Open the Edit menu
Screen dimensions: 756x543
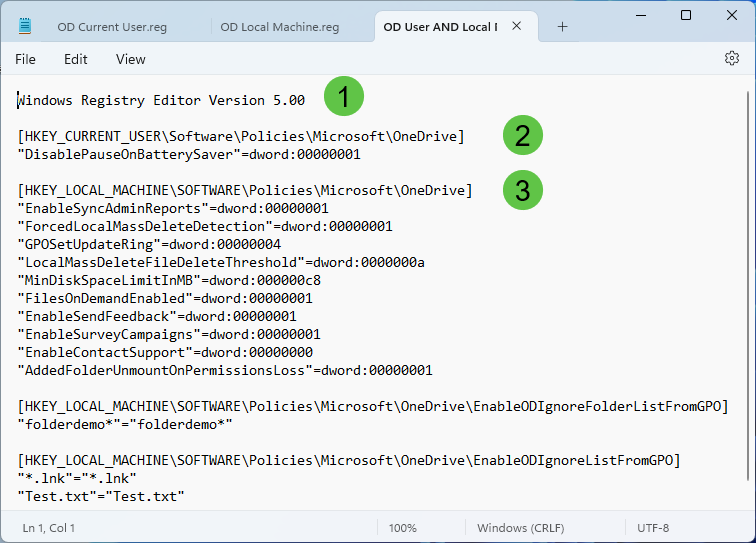(76, 59)
